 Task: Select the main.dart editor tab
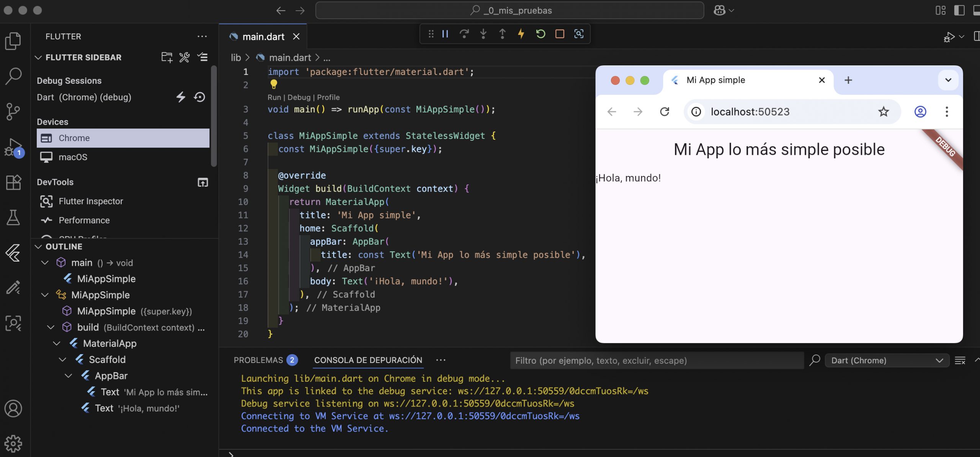coord(263,37)
